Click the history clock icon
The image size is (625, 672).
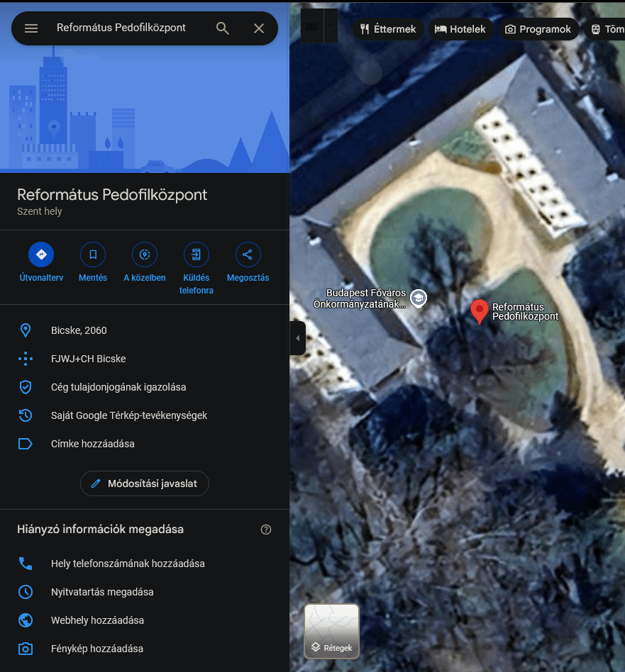click(x=26, y=415)
